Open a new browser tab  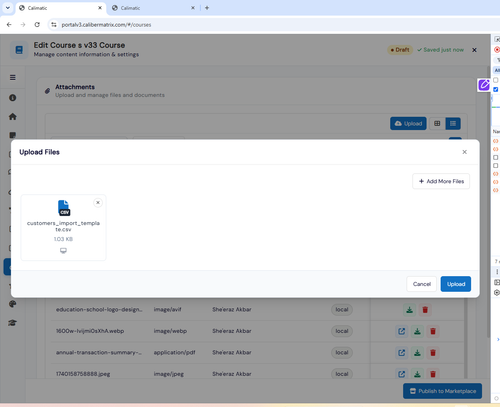pyautogui.click(x=207, y=8)
